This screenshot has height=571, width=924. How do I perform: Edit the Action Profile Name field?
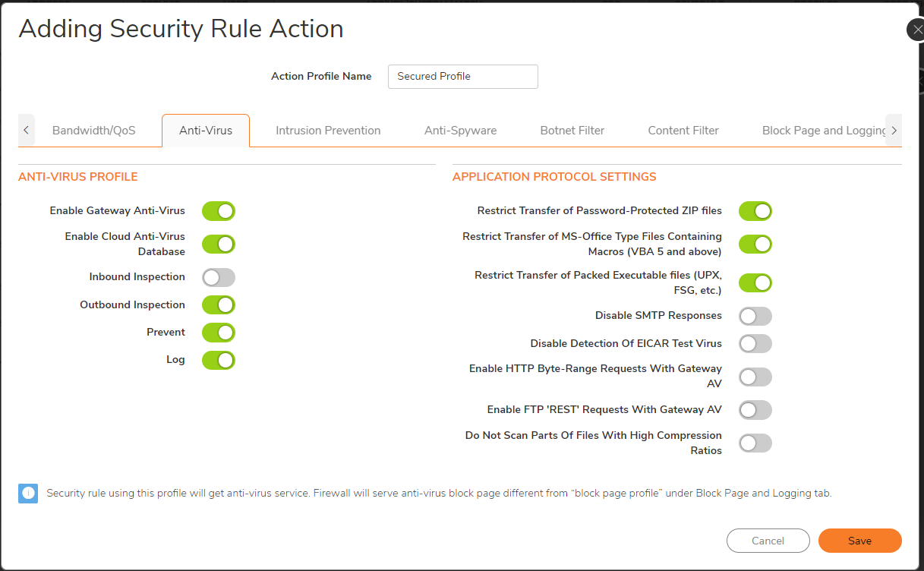pyautogui.click(x=462, y=76)
